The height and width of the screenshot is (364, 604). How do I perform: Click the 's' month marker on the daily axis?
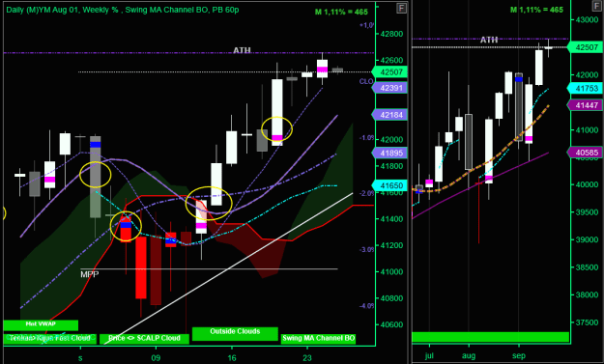pos(80,357)
